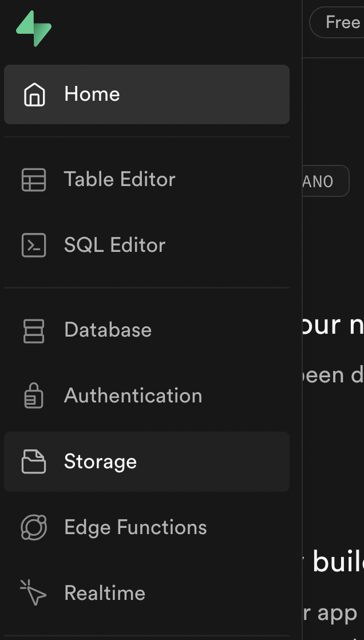Open the Database section
The image size is (364, 640).
click(x=108, y=330)
